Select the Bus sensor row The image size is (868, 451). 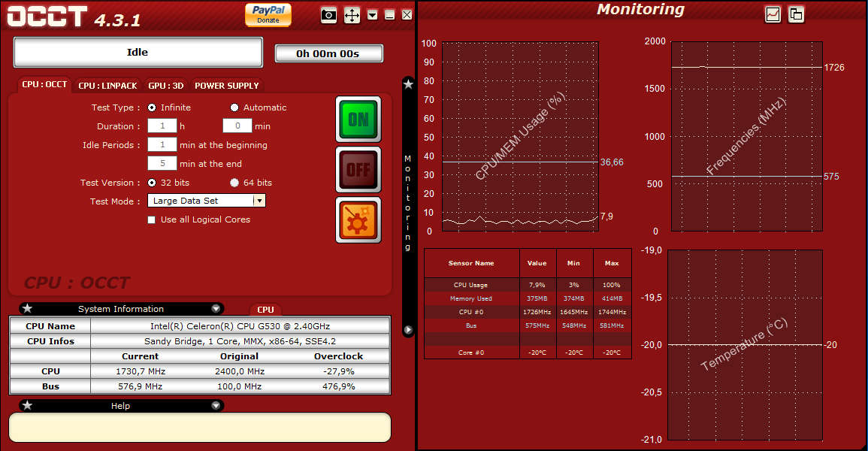(x=528, y=325)
